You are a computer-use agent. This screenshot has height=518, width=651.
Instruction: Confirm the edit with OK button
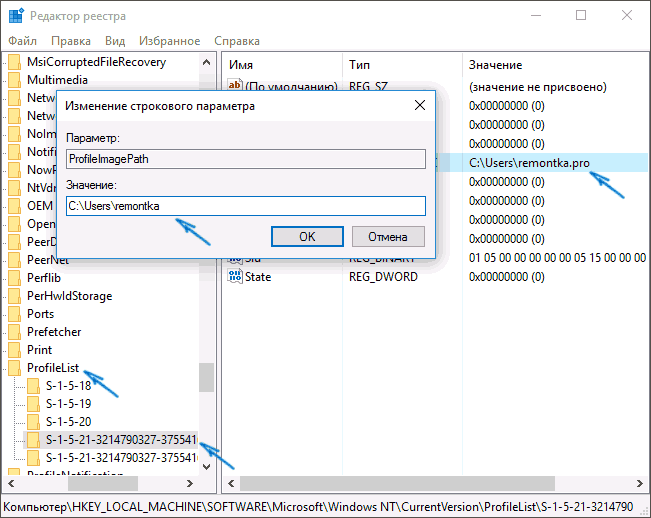click(x=307, y=237)
